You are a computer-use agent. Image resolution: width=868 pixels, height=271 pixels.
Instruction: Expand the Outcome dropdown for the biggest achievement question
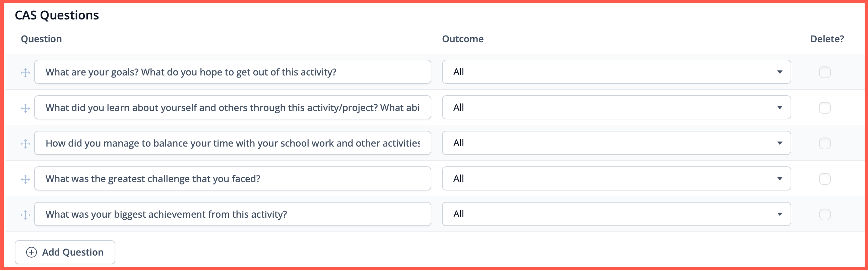616,214
